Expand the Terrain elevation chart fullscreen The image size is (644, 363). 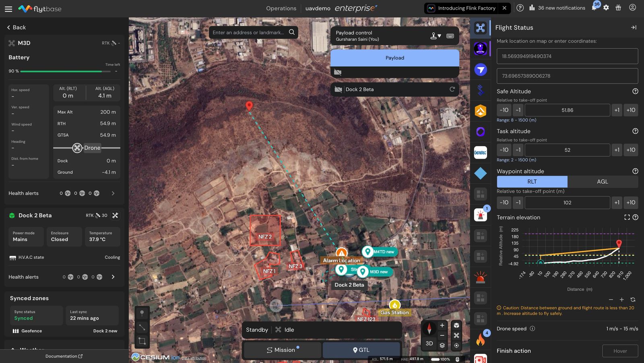click(627, 217)
